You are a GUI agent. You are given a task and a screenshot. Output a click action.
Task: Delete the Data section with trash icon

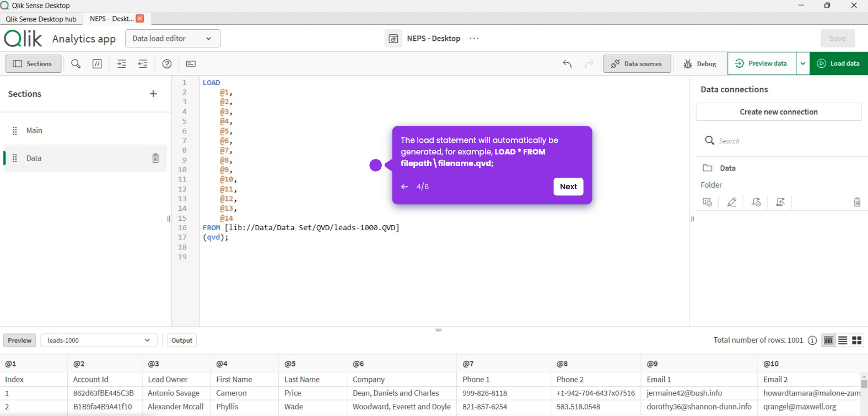point(155,158)
